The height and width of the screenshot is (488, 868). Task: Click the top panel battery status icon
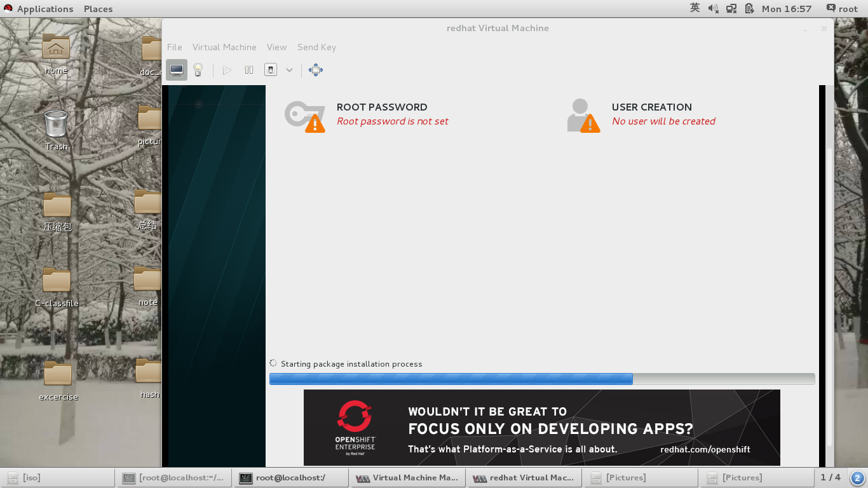[x=749, y=9]
